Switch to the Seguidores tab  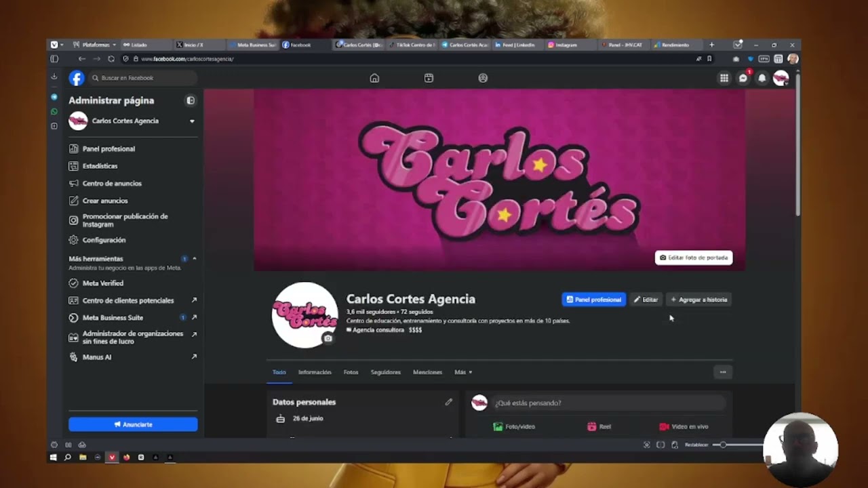[x=386, y=372]
